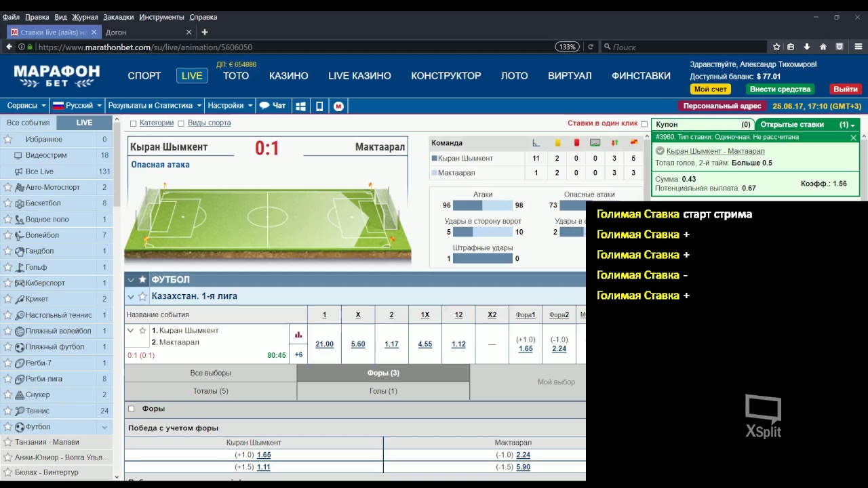Switch to the Тоталы (5) tab
The width and height of the screenshot is (868, 488).
(x=210, y=391)
